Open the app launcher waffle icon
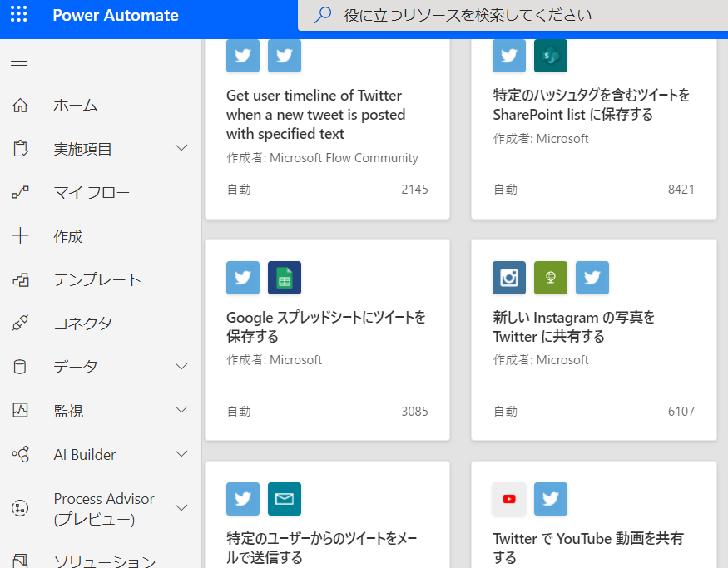 tap(18, 14)
